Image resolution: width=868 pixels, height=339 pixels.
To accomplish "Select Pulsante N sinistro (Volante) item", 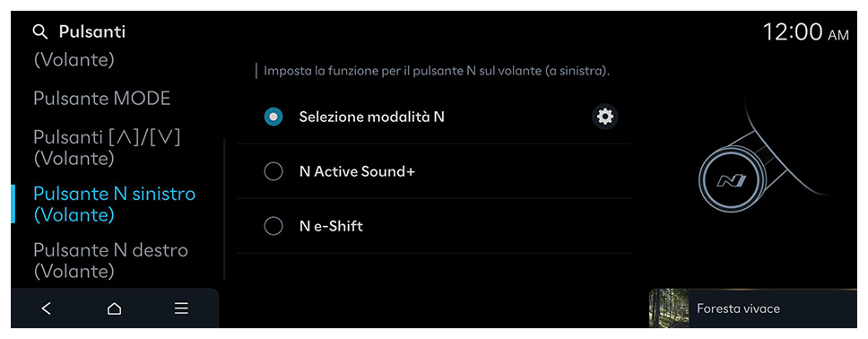I will click(x=115, y=204).
